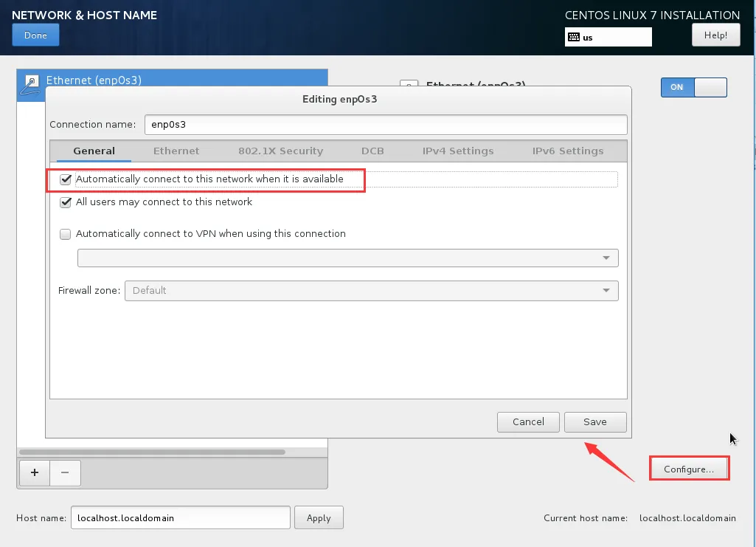Remove selected device with minus button
The image size is (756, 547).
coord(65,472)
